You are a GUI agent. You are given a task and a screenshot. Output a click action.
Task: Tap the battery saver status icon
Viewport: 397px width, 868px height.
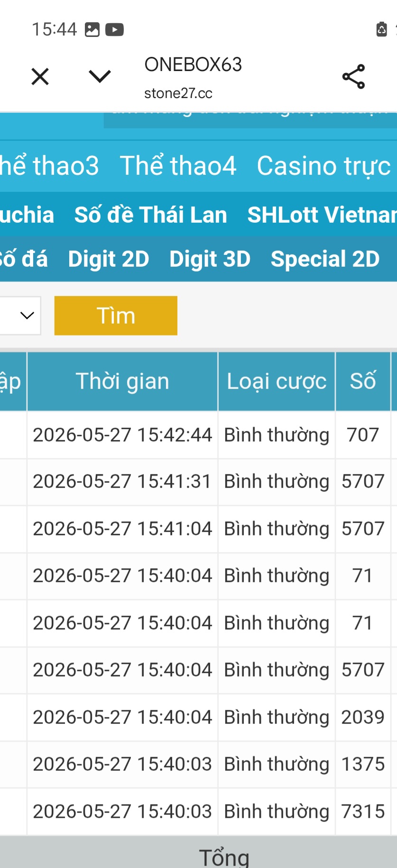pyautogui.click(x=382, y=29)
